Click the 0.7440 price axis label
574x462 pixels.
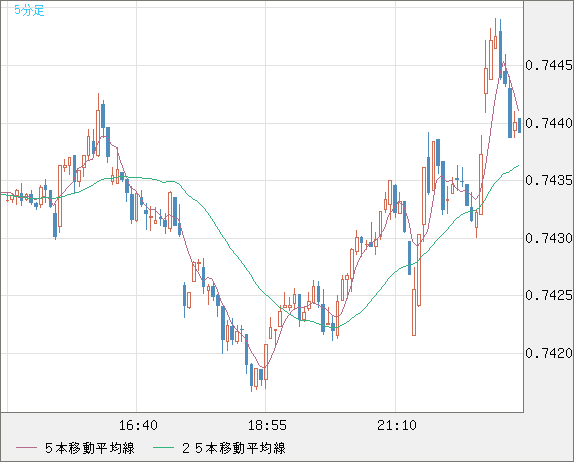[549, 123]
